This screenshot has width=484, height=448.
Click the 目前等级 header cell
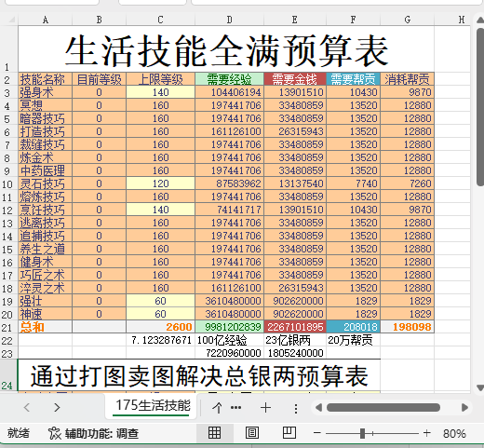pyautogui.click(x=99, y=79)
